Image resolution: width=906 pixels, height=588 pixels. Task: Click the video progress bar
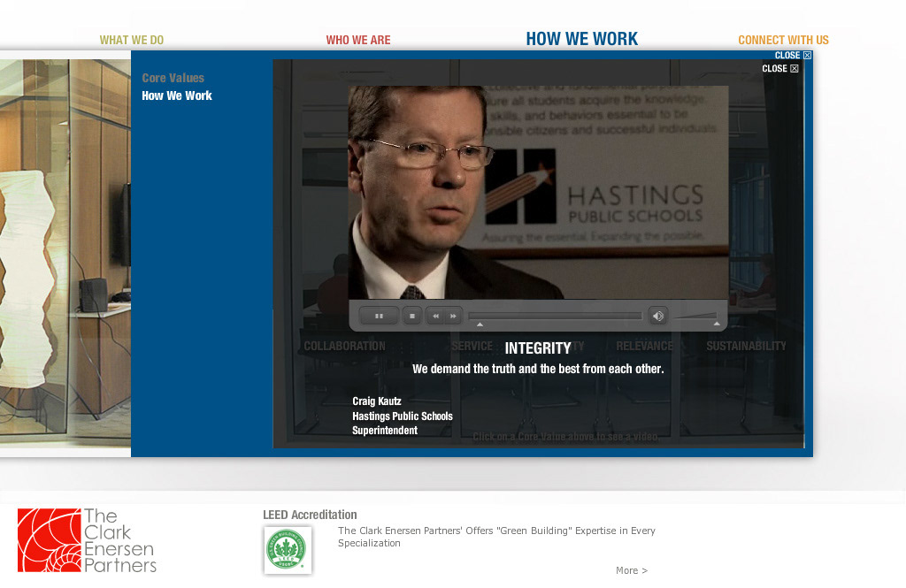point(555,316)
